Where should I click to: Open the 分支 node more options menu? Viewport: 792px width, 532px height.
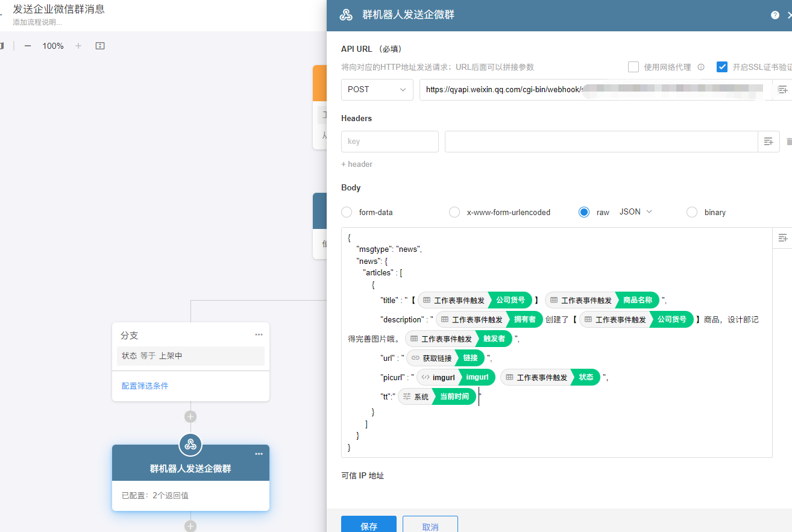tap(259, 335)
